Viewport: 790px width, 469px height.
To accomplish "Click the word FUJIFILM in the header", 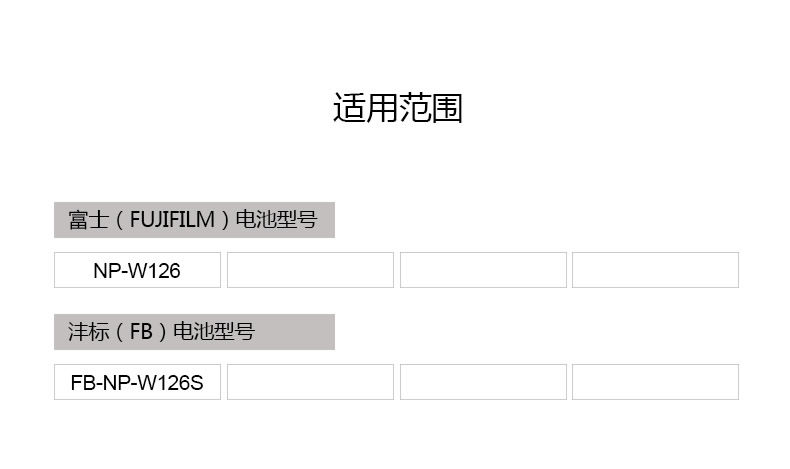I will click(172, 220).
